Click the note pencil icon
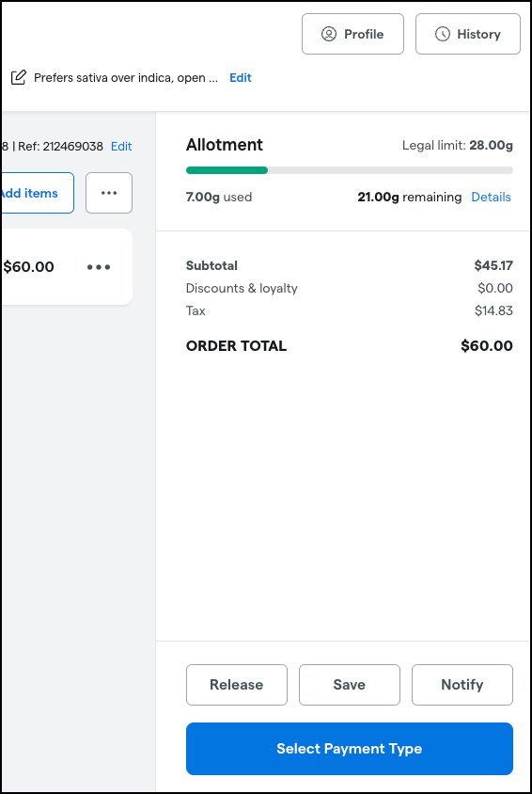This screenshot has width=532, height=794. [x=18, y=77]
